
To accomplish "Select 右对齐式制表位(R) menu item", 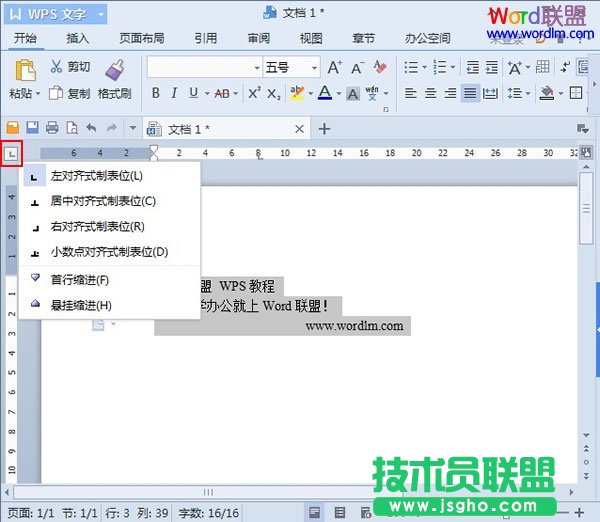I will tap(111, 227).
